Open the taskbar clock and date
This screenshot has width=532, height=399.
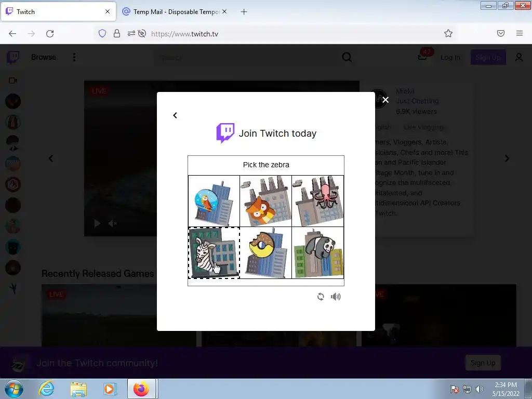[x=506, y=389]
